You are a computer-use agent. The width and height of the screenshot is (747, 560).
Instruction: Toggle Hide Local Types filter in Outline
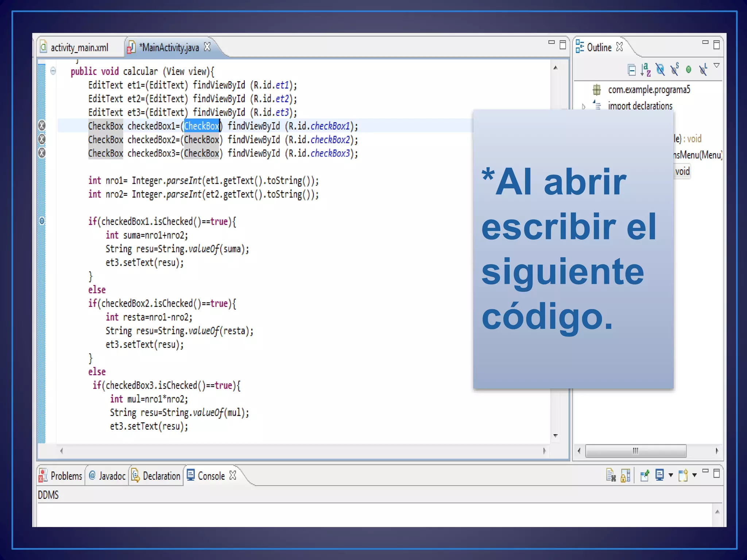(x=703, y=69)
